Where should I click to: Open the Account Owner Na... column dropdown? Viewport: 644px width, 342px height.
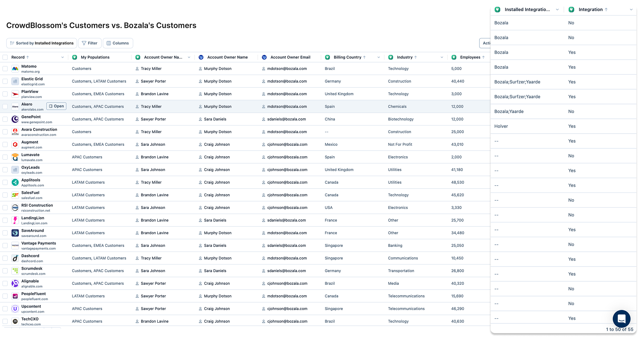(189, 57)
